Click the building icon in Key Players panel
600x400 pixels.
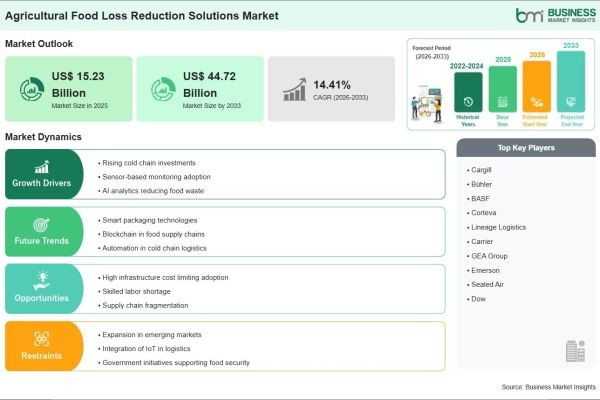point(576,351)
